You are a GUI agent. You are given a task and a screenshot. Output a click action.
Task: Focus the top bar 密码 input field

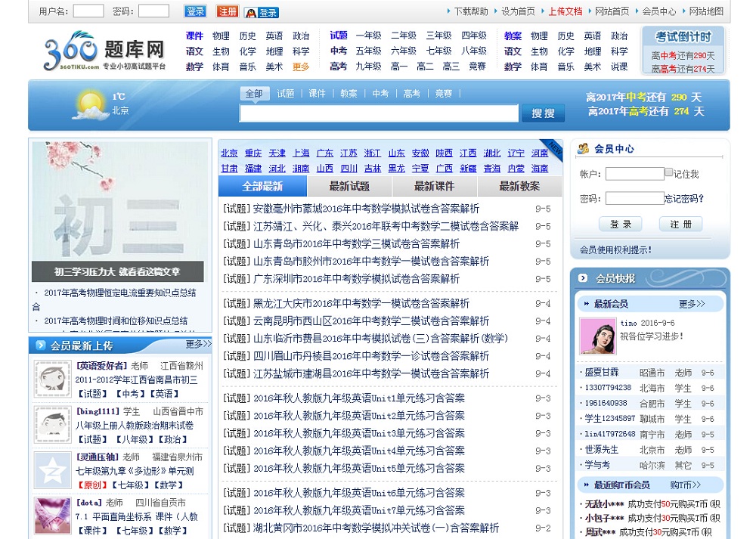pos(153,11)
